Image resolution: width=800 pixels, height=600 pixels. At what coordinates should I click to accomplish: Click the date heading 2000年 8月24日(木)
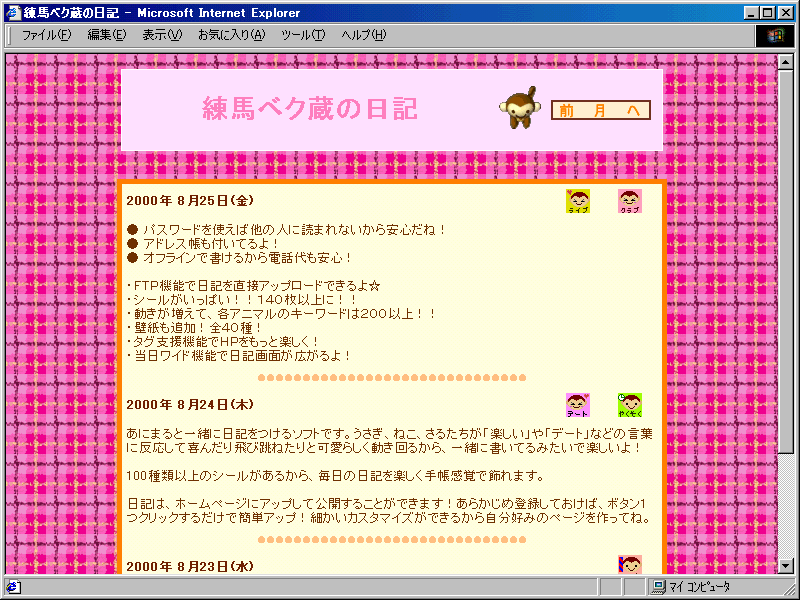(x=190, y=405)
